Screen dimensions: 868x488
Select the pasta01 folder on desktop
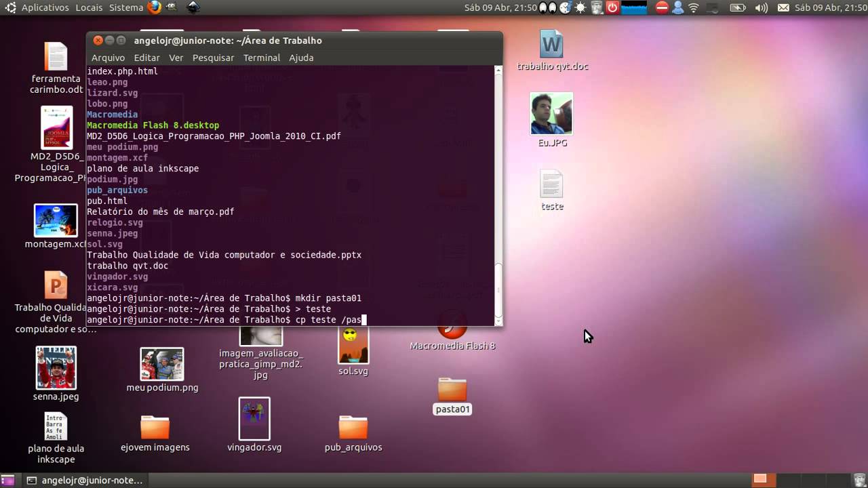[x=452, y=396]
